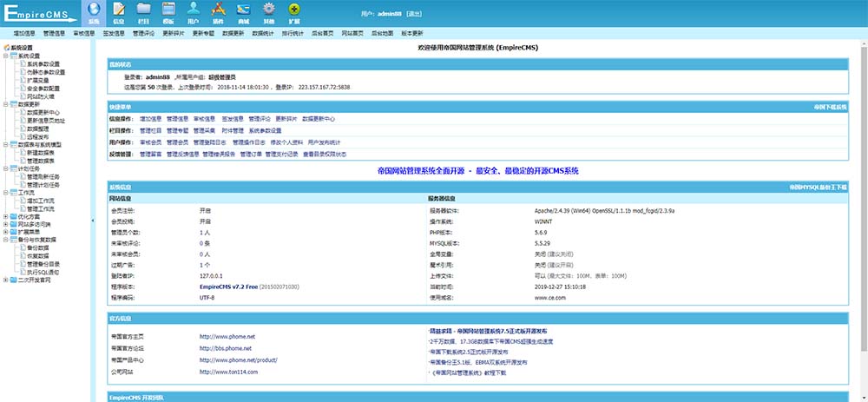Image resolution: width=868 pixels, height=402 pixels.
Task: Select 版本更新 in the top submenu bar
Action: tap(411, 33)
